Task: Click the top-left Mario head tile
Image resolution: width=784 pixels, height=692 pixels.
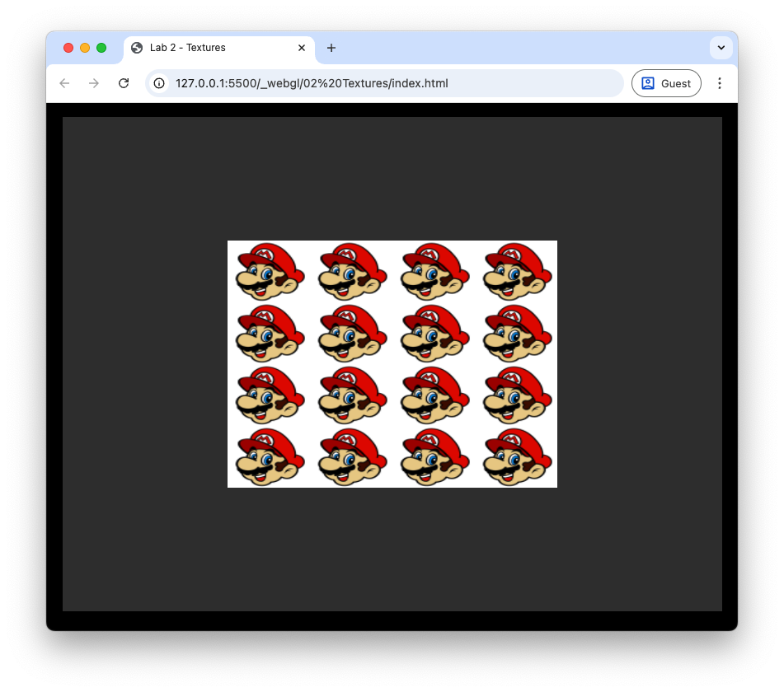Action: pyautogui.click(x=270, y=271)
